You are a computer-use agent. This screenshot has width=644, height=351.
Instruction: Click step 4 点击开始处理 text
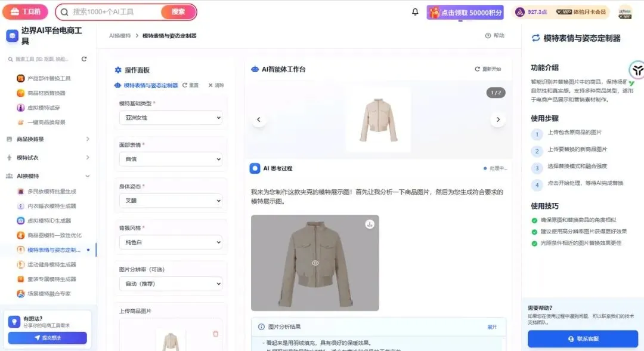(x=586, y=183)
